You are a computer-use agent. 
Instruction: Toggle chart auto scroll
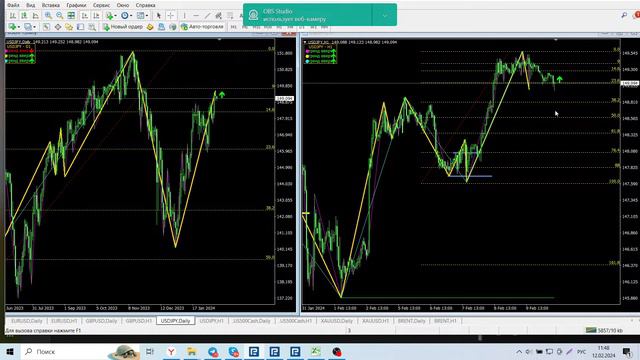[84, 16]
